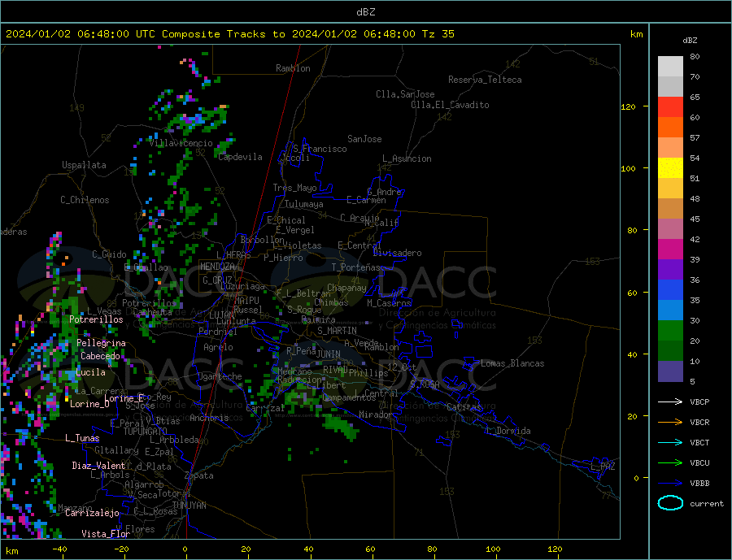Click the G_CRUZ label box
The height and width of the screenshot is (560, 732).
[217, 280]
